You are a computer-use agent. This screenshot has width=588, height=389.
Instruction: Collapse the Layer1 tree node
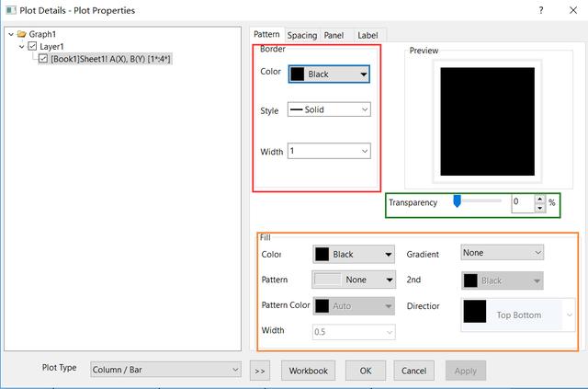click(22, 47)
